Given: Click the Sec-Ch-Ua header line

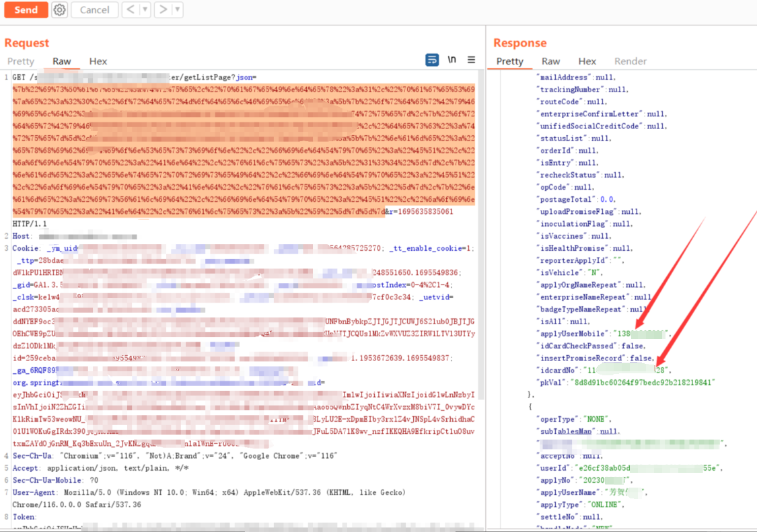Looking at the screenshot, I should [175, 456].
